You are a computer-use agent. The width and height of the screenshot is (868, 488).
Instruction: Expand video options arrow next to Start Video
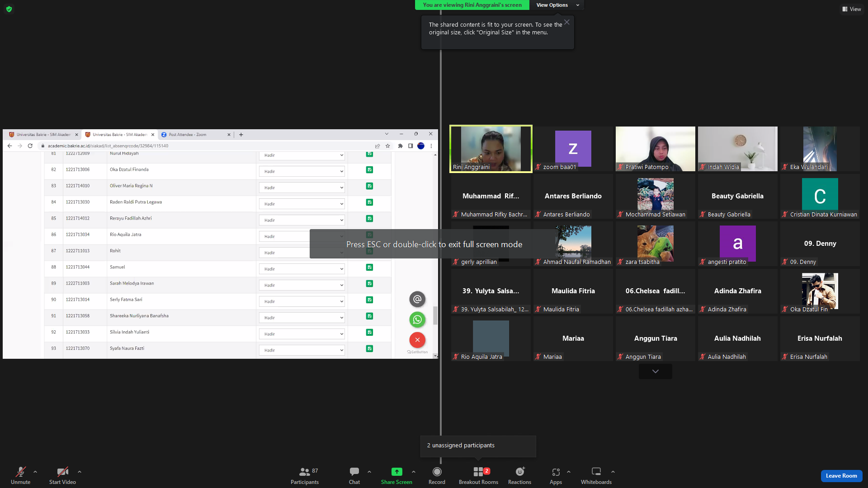pyautogui.click(x=80, y=472)
